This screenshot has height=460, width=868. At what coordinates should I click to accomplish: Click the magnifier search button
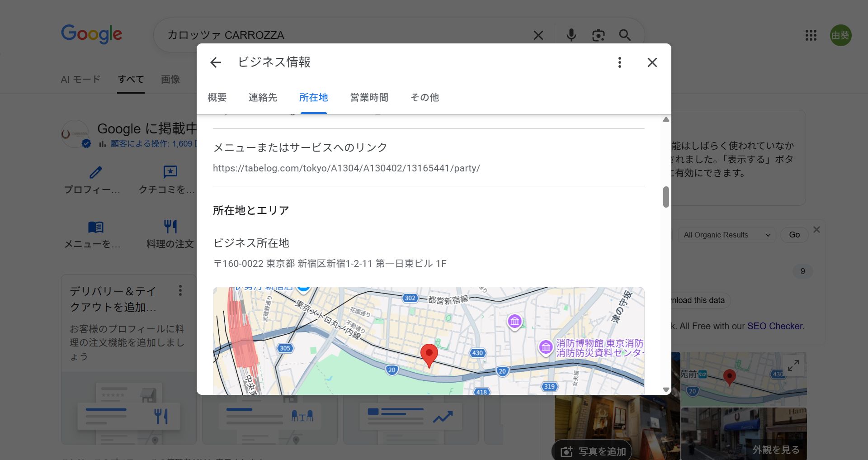pyautogui.click(x=625, y=35)
